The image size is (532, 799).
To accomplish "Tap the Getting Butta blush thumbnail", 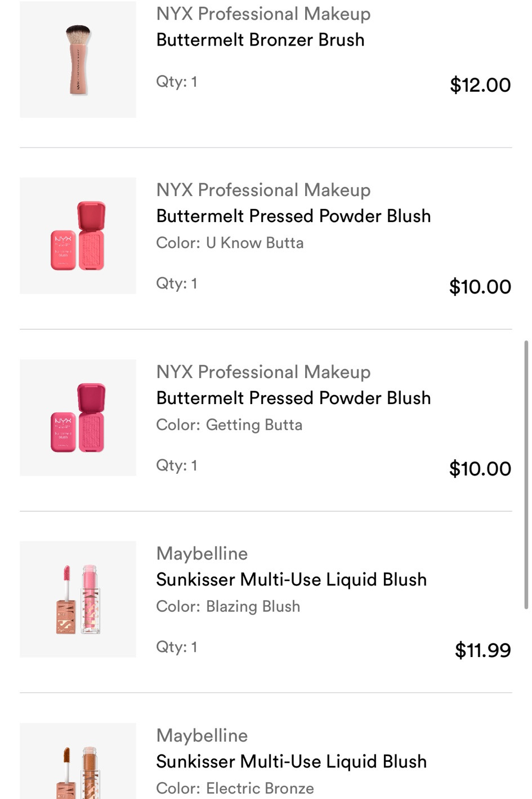I will pos(78,418).
